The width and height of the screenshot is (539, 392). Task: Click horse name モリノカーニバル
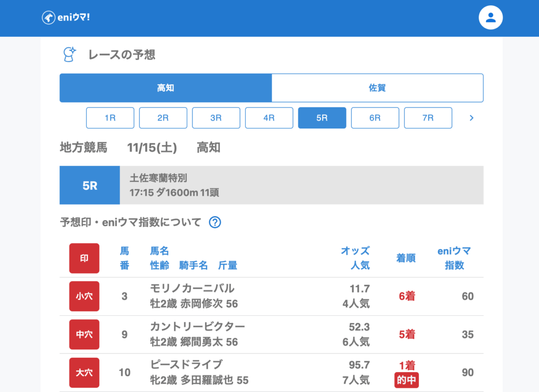coord(192,288)
